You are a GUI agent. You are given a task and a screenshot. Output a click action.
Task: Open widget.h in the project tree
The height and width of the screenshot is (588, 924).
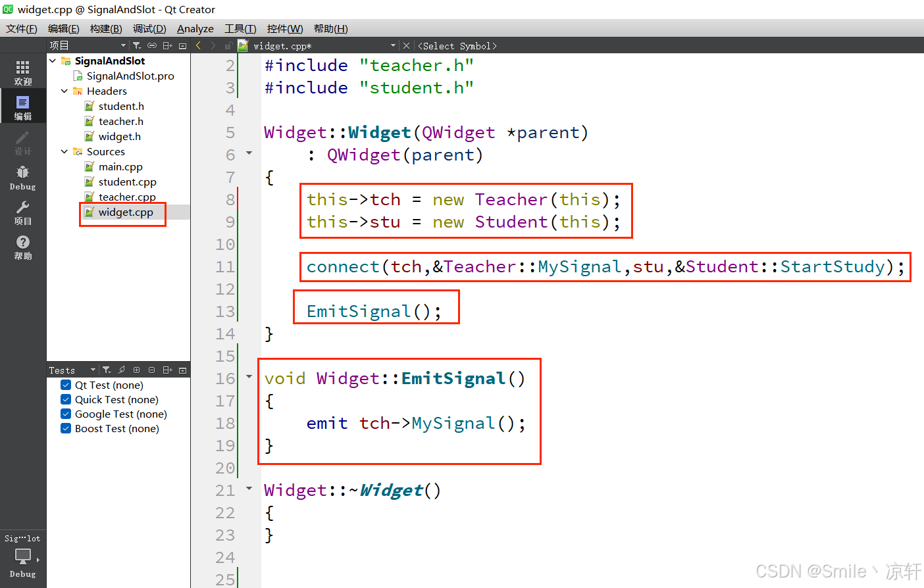click(x=120, y=136)
